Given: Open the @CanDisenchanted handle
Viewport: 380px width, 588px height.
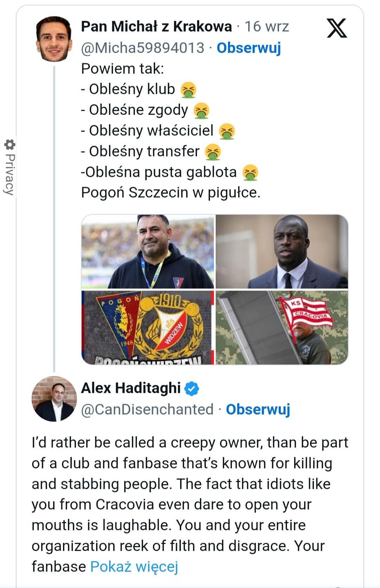Looking at the screenshot, I should click(x=147, y=409).
